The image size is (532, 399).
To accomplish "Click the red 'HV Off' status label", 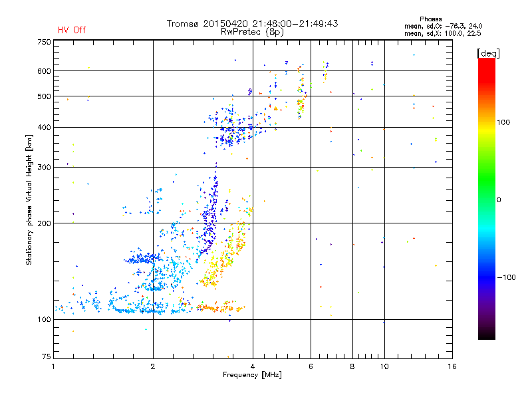I will click(x=72, y=30).
